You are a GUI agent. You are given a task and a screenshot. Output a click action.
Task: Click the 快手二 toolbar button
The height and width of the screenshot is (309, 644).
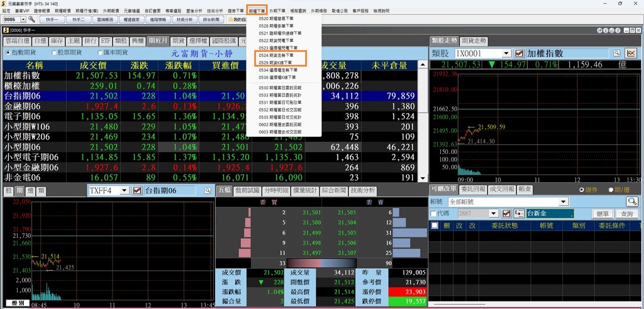78,19
